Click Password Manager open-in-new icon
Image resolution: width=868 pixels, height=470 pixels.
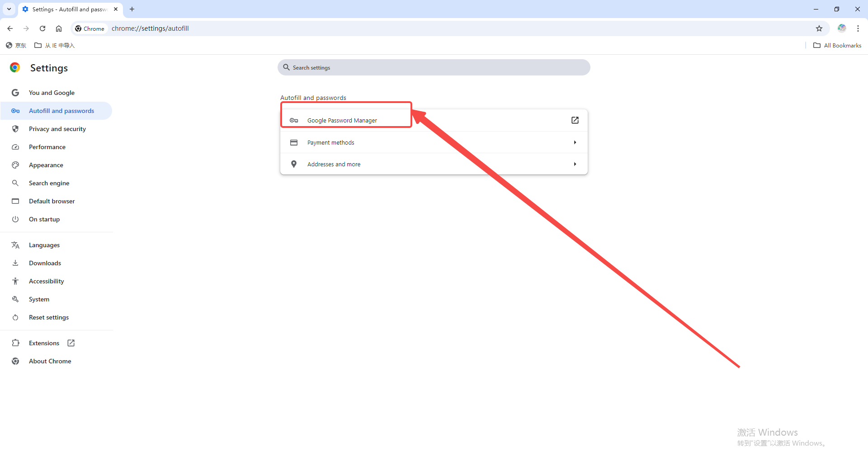pos(575,120)
